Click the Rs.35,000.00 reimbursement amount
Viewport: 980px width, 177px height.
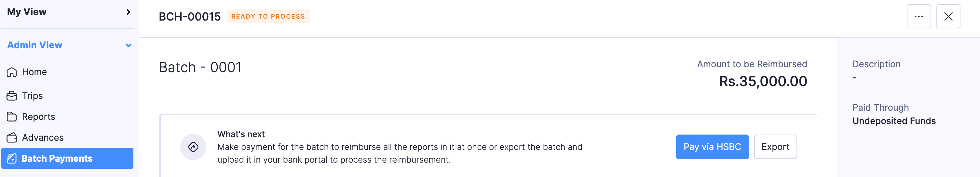point(762,81)
